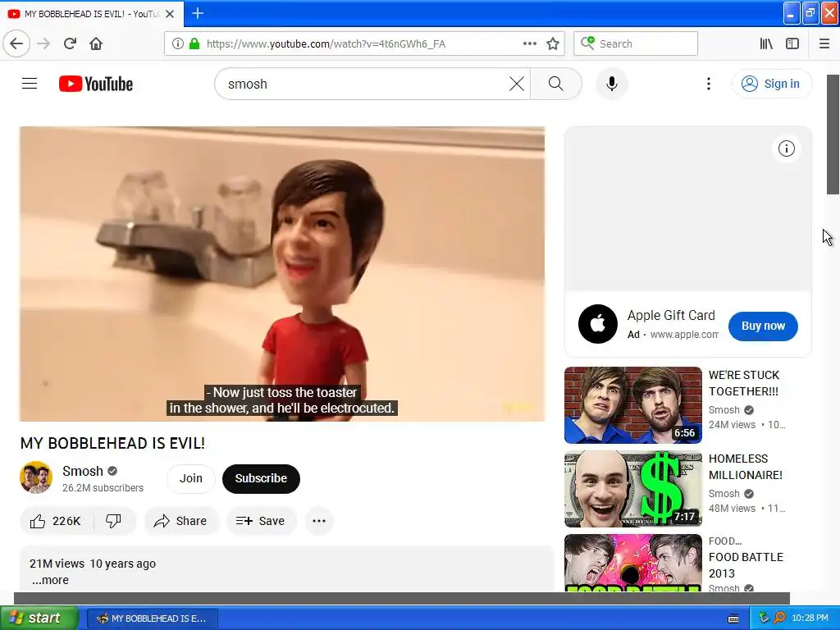Dislike the video with thumbs down
The image size is (840, 630).
(x=113, y=521)
